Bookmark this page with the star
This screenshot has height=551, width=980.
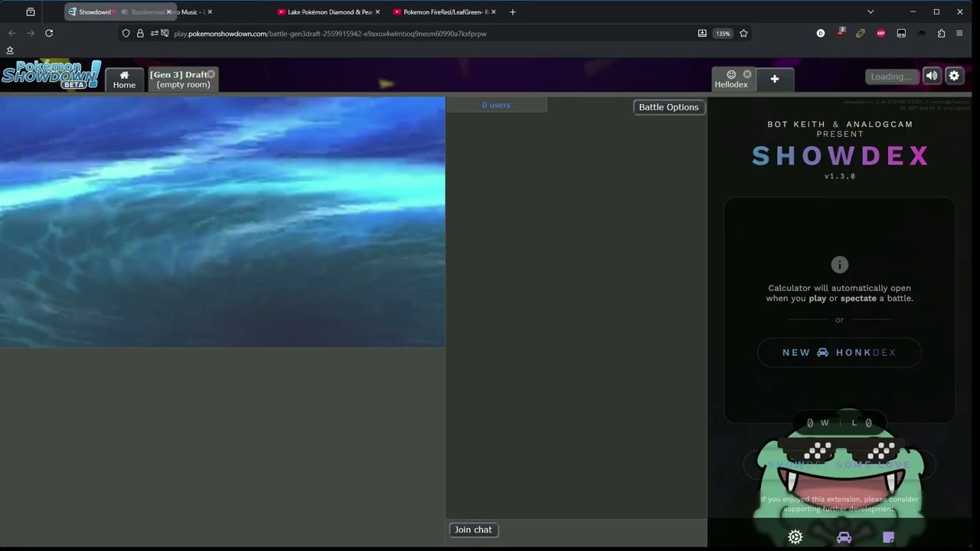click(743, 34)
